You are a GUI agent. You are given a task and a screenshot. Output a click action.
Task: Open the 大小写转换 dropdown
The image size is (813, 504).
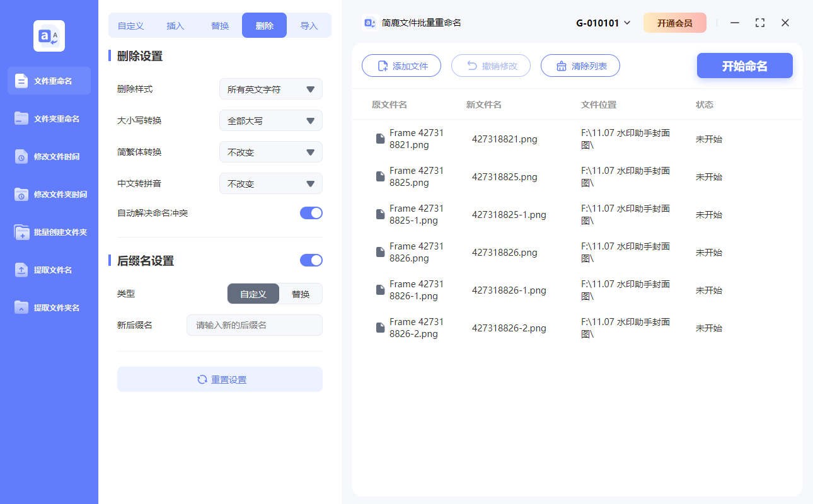pos(270,120)
